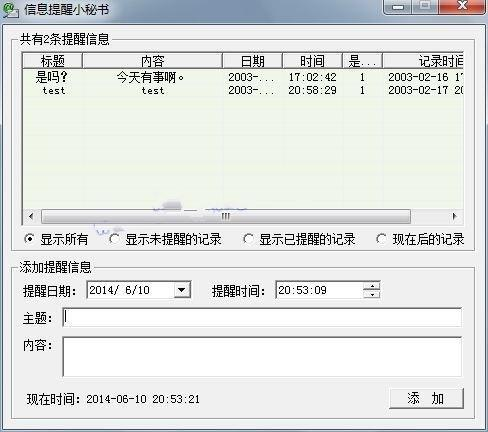
Task: Click the time cell 17:02:42
Action: click(312, 77)
